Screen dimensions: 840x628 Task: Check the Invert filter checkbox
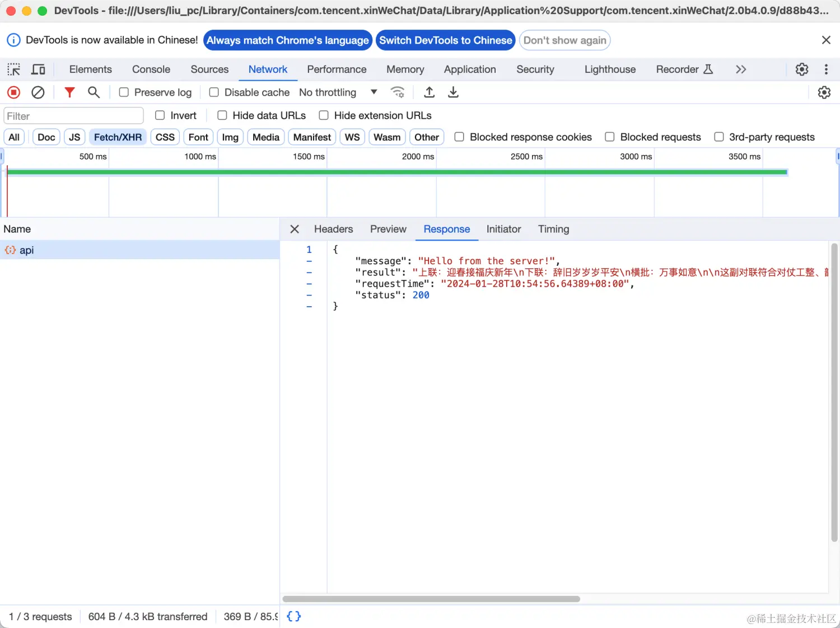[x=160, y=115]
